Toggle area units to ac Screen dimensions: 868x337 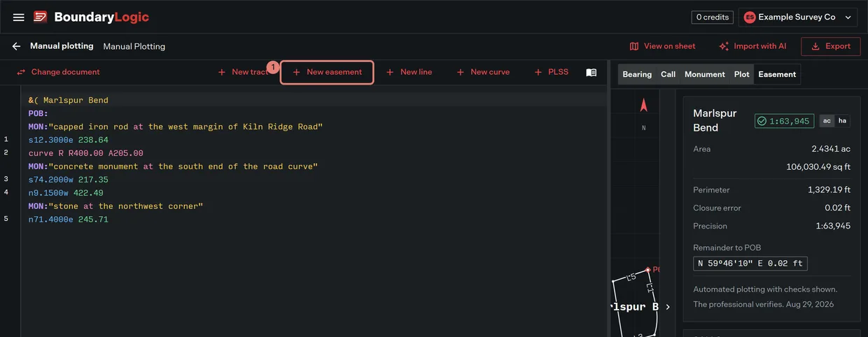point(827,121)
